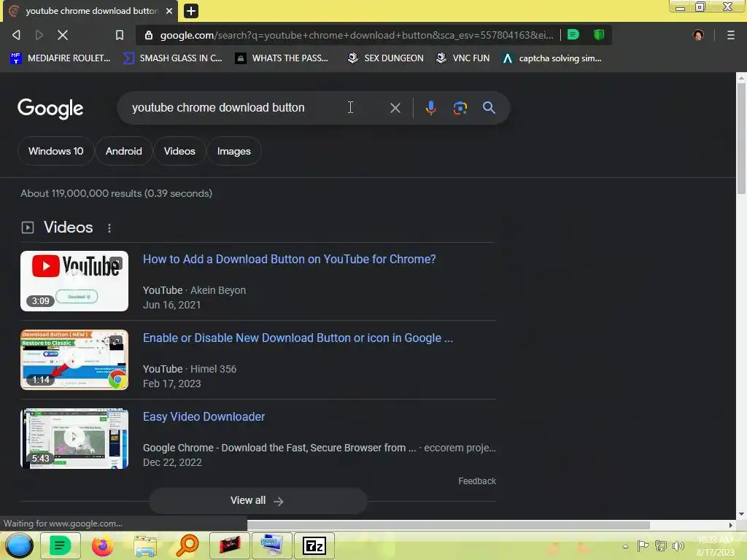The image size is (747, 560).
Task: Go back to the previous page
Action: (16, 35)
